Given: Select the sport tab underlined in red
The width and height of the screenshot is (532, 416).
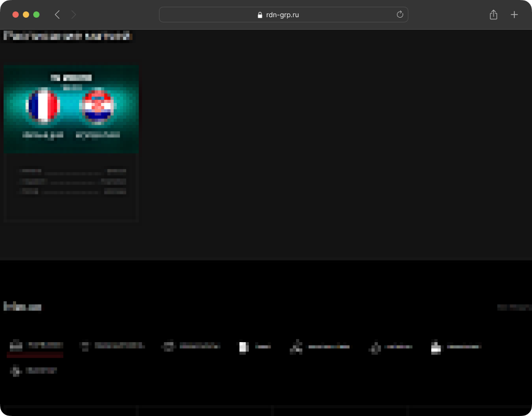Looking at the screenshot, I should [35, 346].
